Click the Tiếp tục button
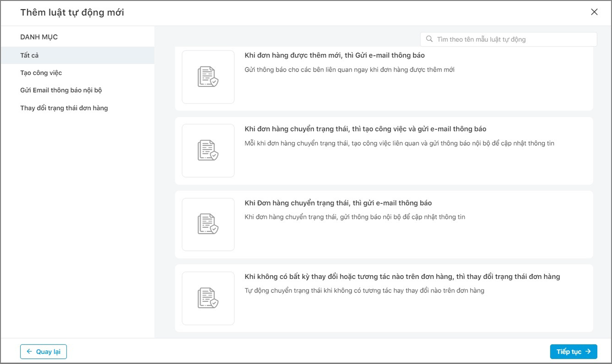The image size is (612, 364). [574, 352]
